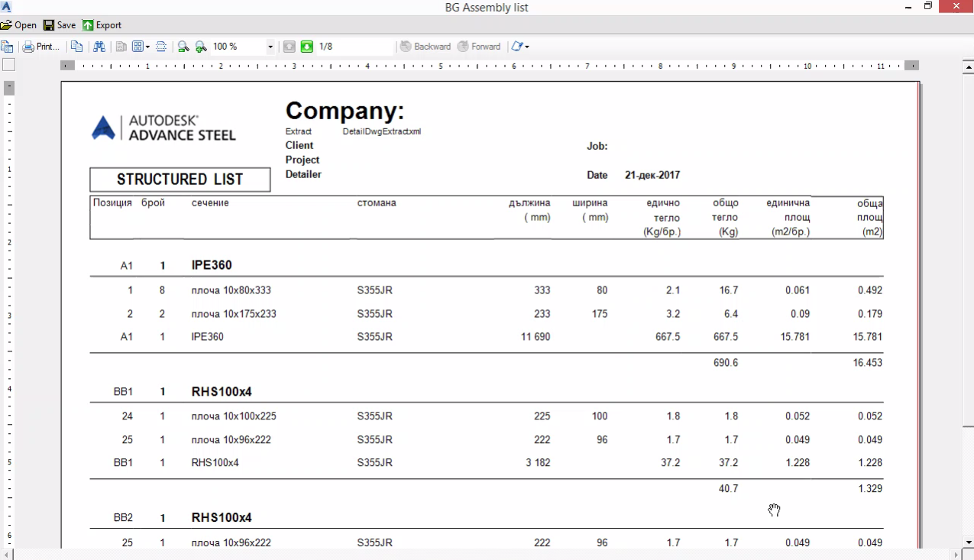The image size is (974, 560).
Task: Zoom out with the magnifier minus icon
Action: tap(183, 47)
